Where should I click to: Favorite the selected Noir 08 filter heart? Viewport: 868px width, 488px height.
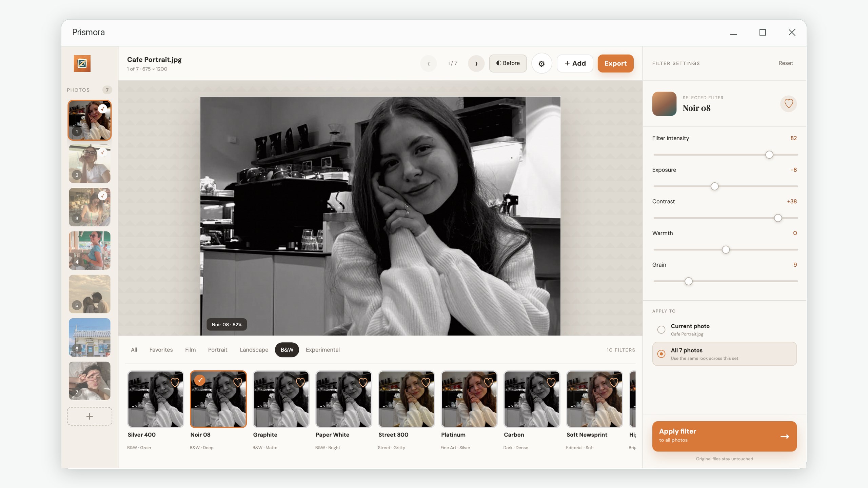pos(788,103)
